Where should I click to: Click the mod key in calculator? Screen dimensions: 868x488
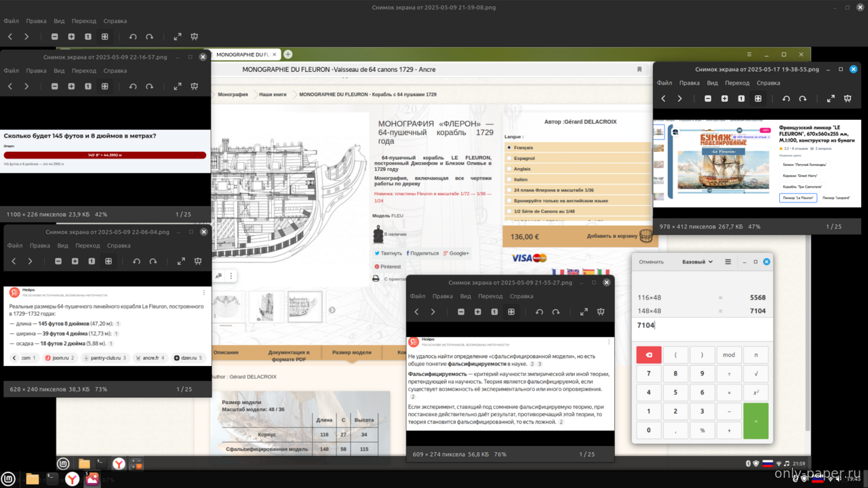tap(729, 354)
